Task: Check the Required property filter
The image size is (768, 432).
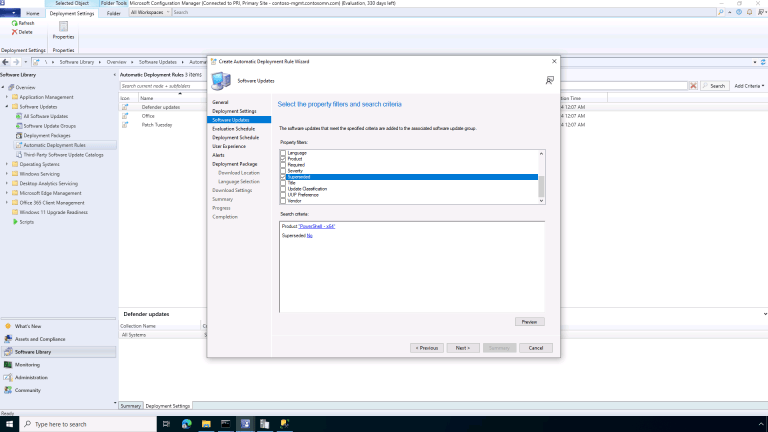Action: click(x=283, y=165)
